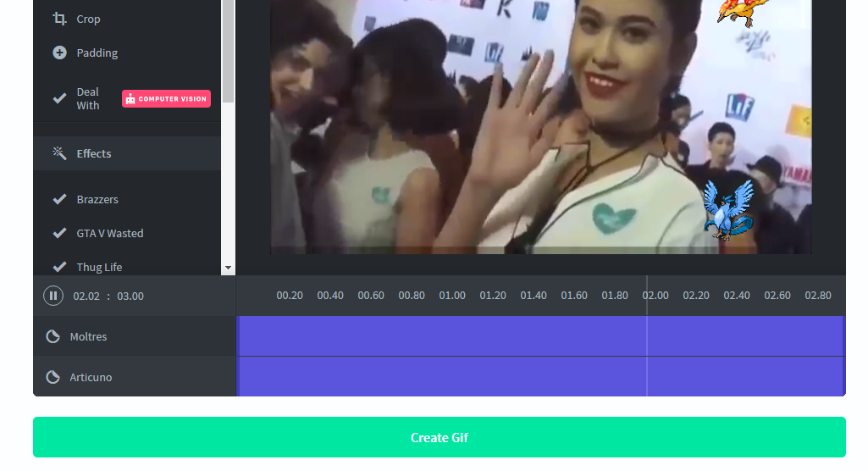Jump to 01.00 on the timeline ruler

(x=452, y=296)
